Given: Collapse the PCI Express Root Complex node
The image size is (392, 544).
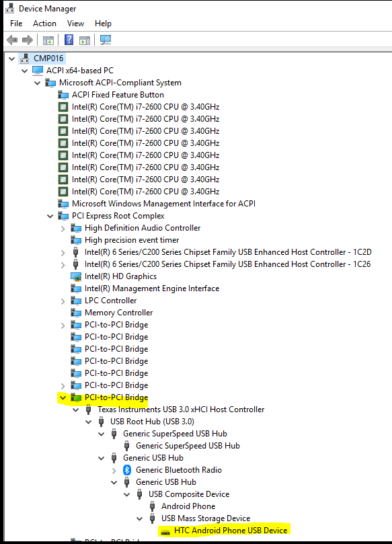Looking at the screenshot, I should tap(50, 216).
